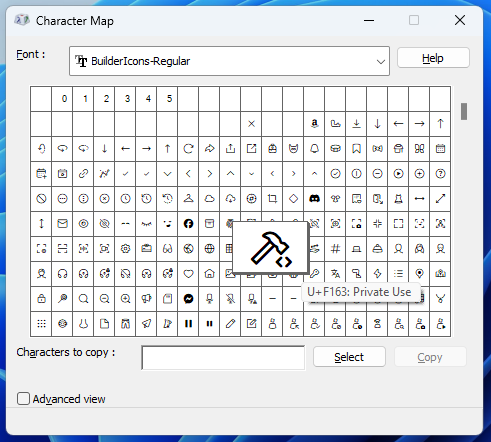Select the bulleted list glyph
Image resolution: width=491 pixels, height=442 pixels.
pos(398,274)
